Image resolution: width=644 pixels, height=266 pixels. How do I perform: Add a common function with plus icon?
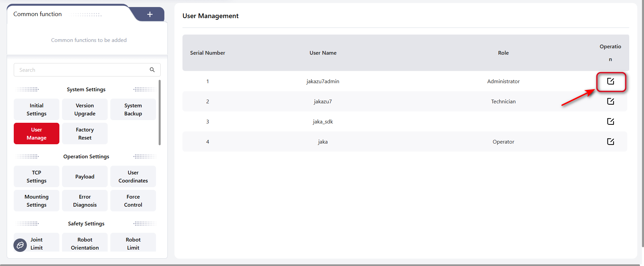point(150,14)
